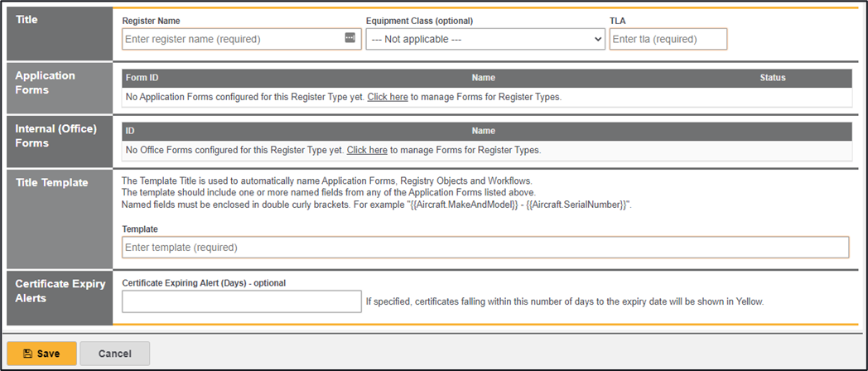868x371 pixels.
Task: Open the Equipment Class dropdown
Action: [485, 39]
